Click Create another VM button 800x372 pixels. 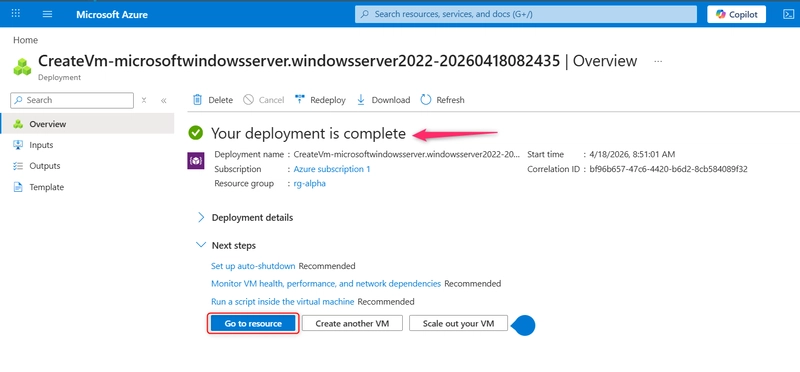click(352, 324)
